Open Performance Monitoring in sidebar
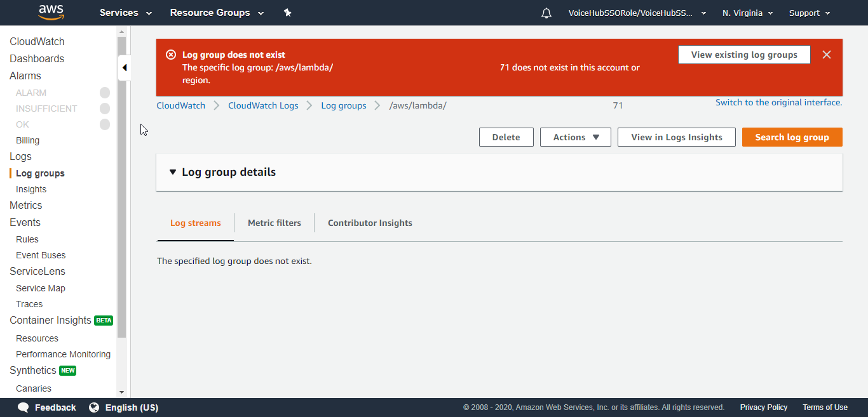The width and height of the screenshot is (868, 417). (x=63, y=354)
